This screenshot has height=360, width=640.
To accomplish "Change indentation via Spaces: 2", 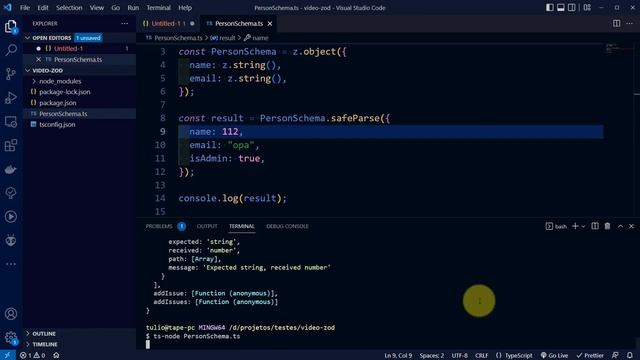I will tap(432, 356).
